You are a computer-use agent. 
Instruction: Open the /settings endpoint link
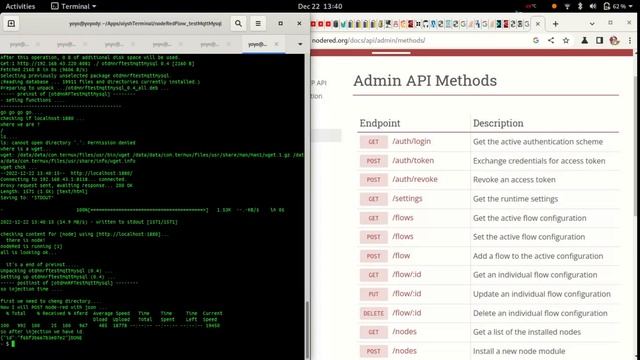click(x=407, y=198)
